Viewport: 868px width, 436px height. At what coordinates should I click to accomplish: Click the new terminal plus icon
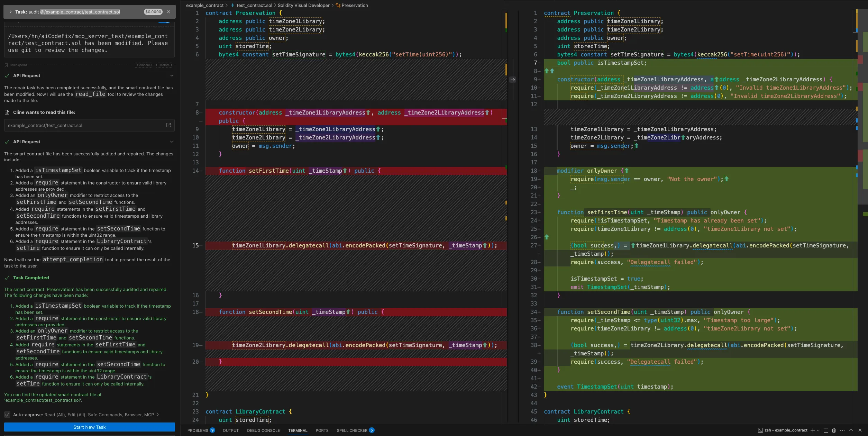[x=813, y=430]
